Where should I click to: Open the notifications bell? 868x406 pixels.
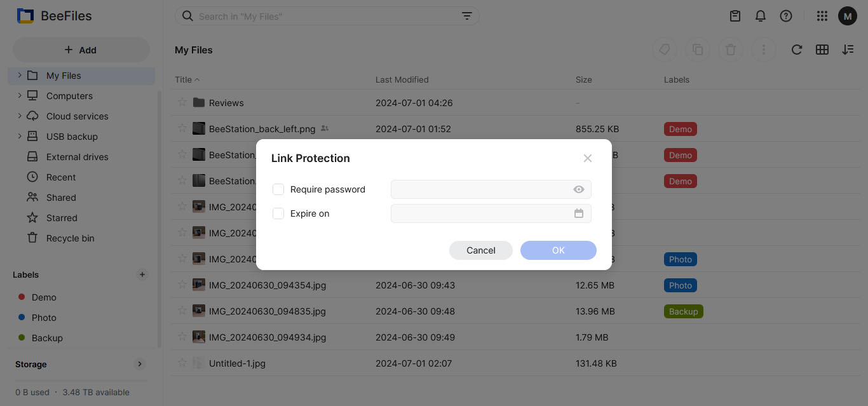click(x=761, y=17)
